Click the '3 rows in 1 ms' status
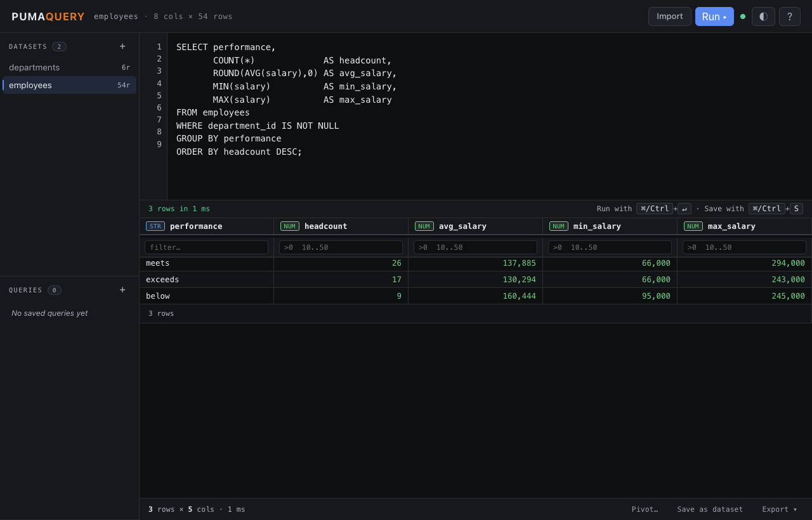The height and width of the screenshot is (520, 812). pyautogui.click(x=179, y=209)
